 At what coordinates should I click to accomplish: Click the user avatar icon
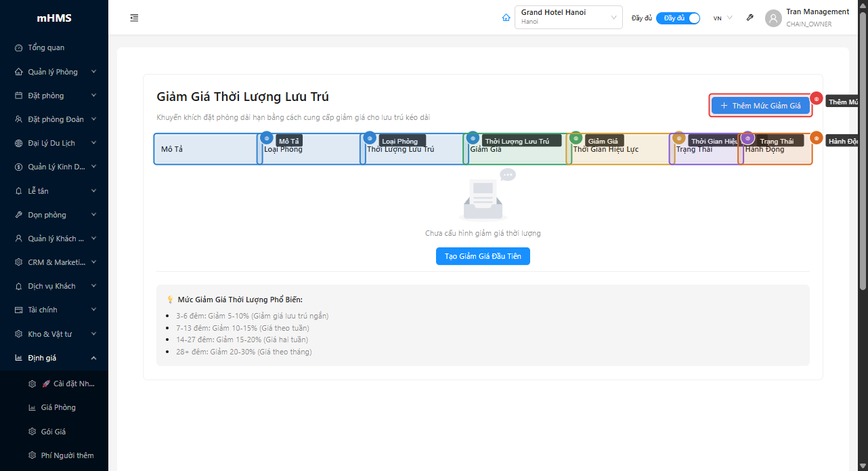pos(773,18)
